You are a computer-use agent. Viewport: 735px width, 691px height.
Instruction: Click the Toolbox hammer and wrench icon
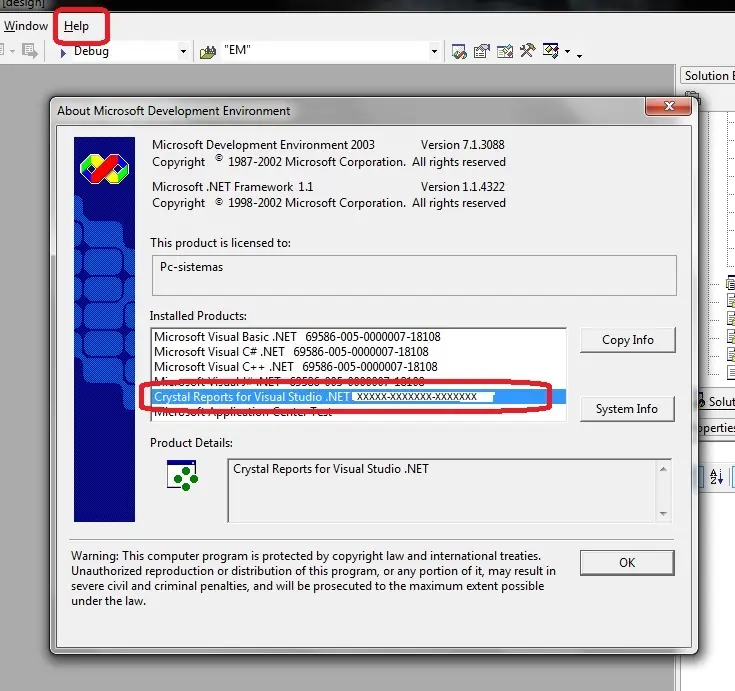coord(527,51)
